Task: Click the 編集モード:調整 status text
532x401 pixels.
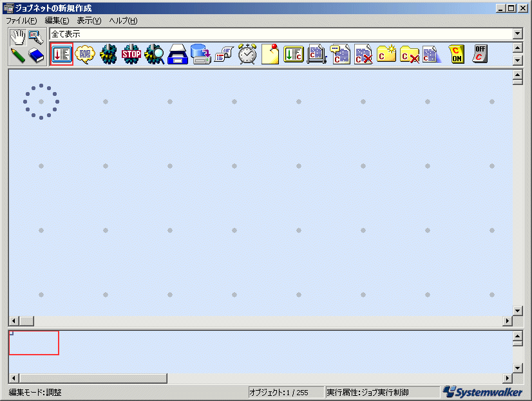Action: (35, 393)
